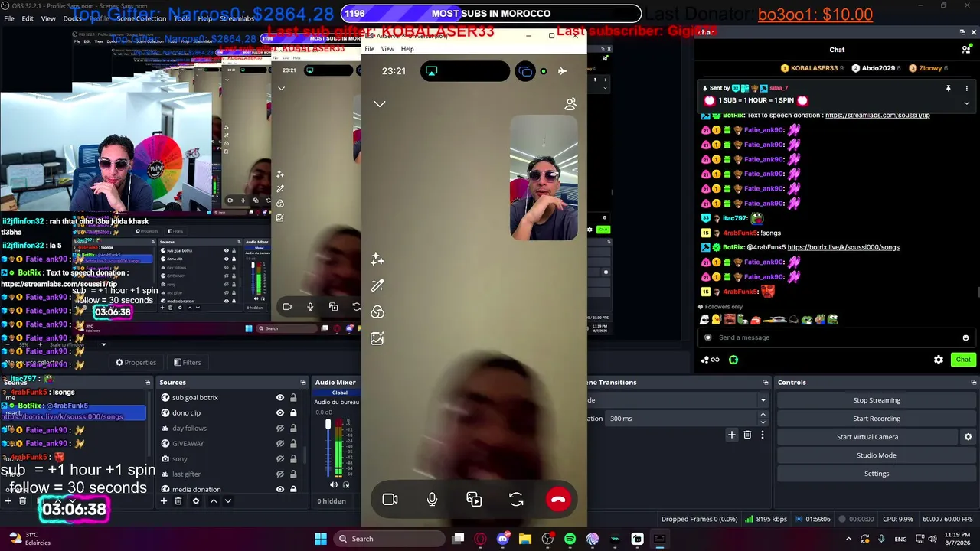
Task: Open the chat user list icon
Action: click(x=966, y=50)
